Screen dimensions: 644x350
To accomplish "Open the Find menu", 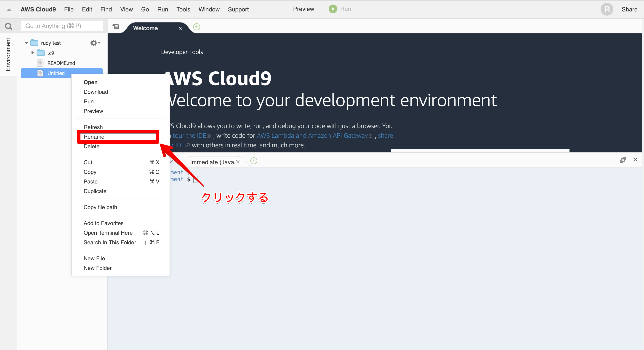I will (x=106, y=10).
